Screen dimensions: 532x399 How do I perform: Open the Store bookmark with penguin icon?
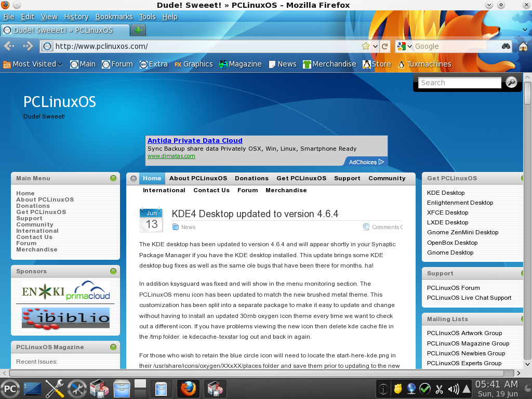(377, 64)
